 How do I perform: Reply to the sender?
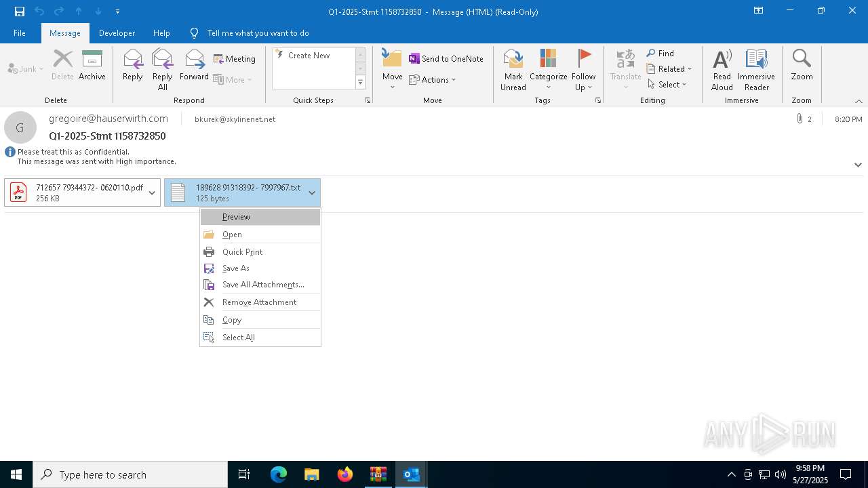tap(132, 66)
